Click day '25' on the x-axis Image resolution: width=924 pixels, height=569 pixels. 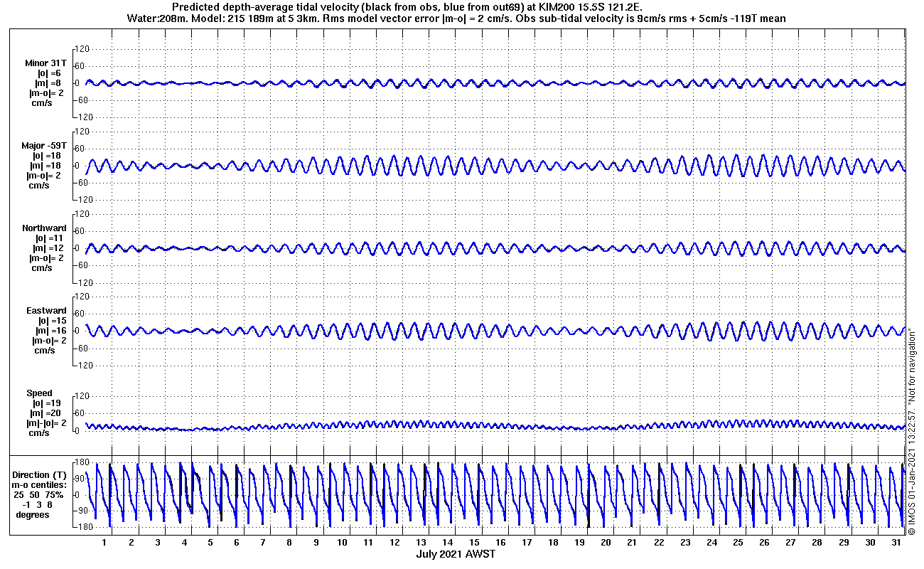[737, 543]
